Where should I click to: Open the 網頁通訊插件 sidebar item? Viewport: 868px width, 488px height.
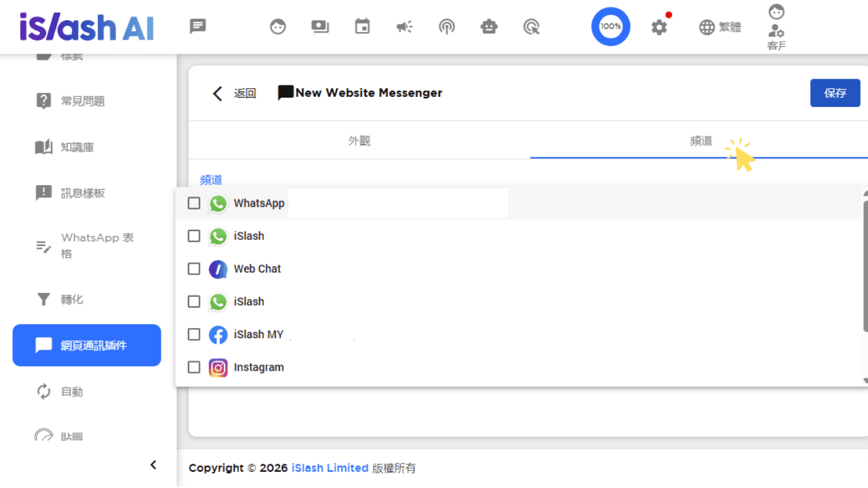point(87,346)
